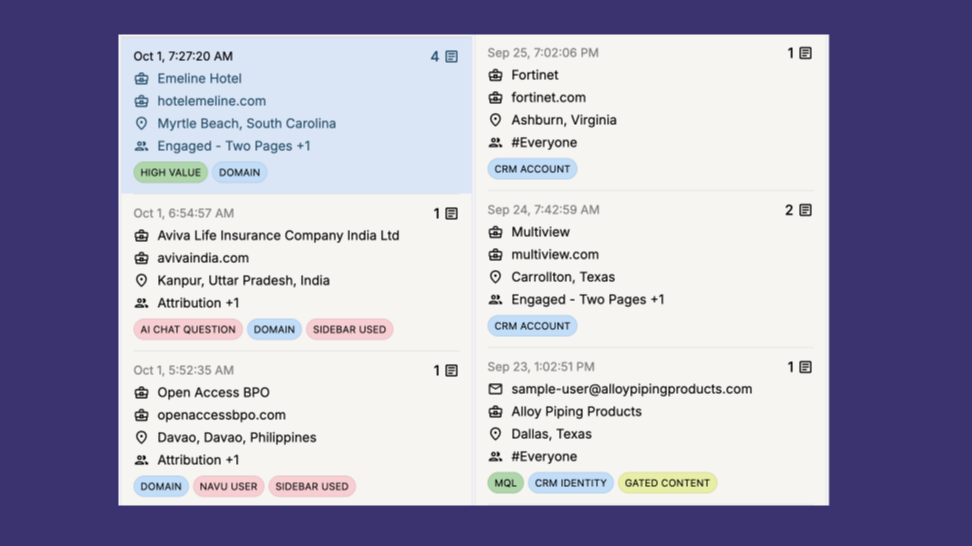972x546 pixels.
Task: Click the location pin next to Carrollton, Texas
Action: point(495,277)
